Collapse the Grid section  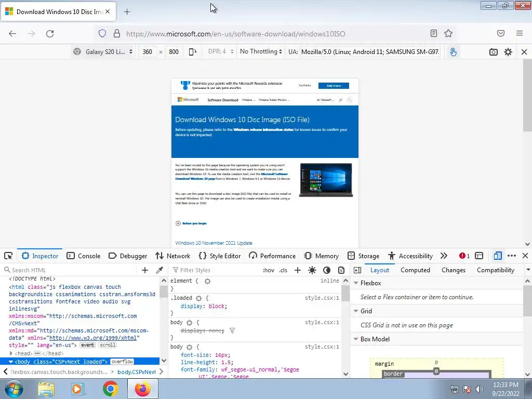point(356,311)
